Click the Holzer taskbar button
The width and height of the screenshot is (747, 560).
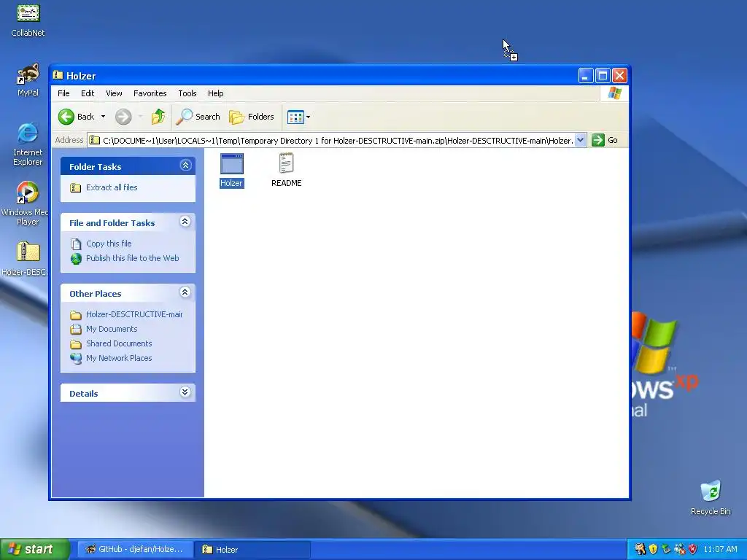click(252, 550)
